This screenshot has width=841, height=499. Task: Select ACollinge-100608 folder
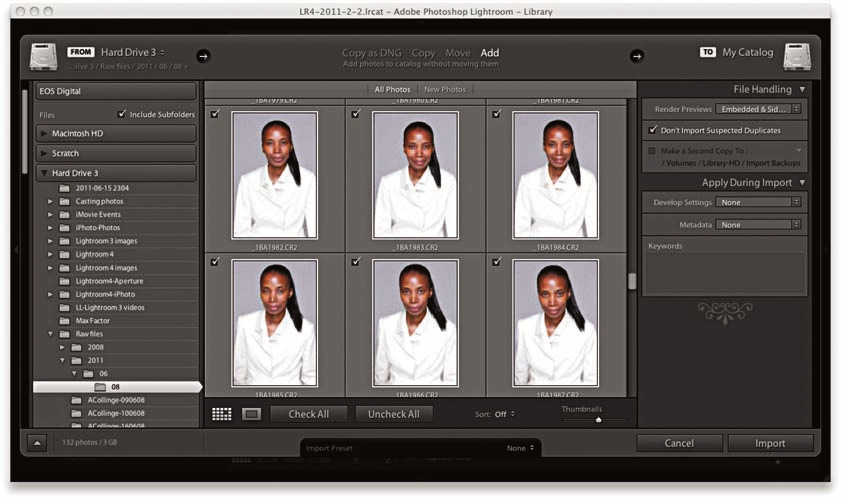coord(116,413)
